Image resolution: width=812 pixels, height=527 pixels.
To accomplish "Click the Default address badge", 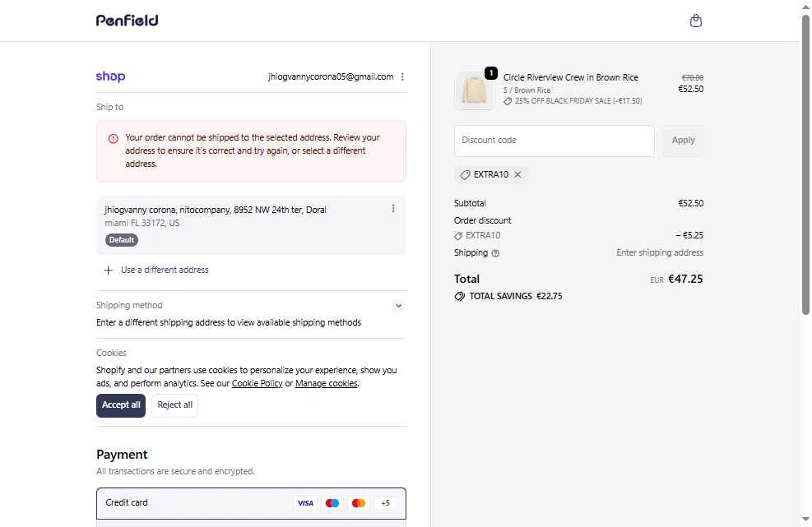I will 122,240.
